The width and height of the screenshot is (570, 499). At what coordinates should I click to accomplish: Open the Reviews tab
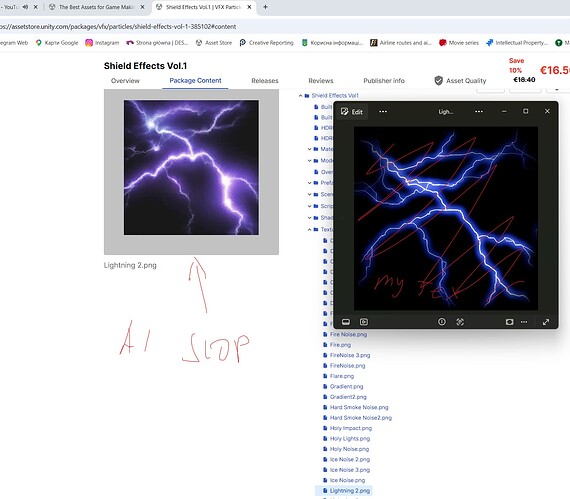point(321,81)
